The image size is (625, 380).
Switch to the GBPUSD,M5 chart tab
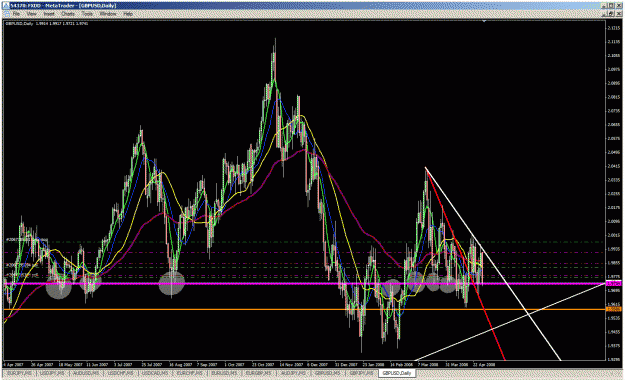coord(328,373)
